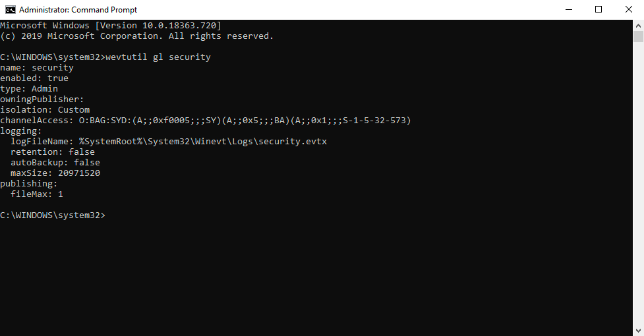Screen dimensions: 644x336
Task: Click the scrollbar up arrow
Action: [x=638, y=24]
